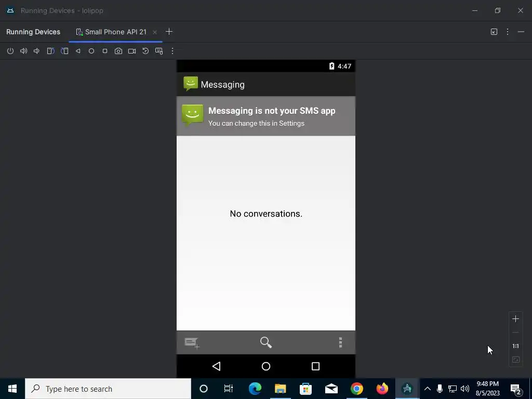This screenshot has height=399, width=532.
Task: Click the Windows search box
Action: coord(108,389)
